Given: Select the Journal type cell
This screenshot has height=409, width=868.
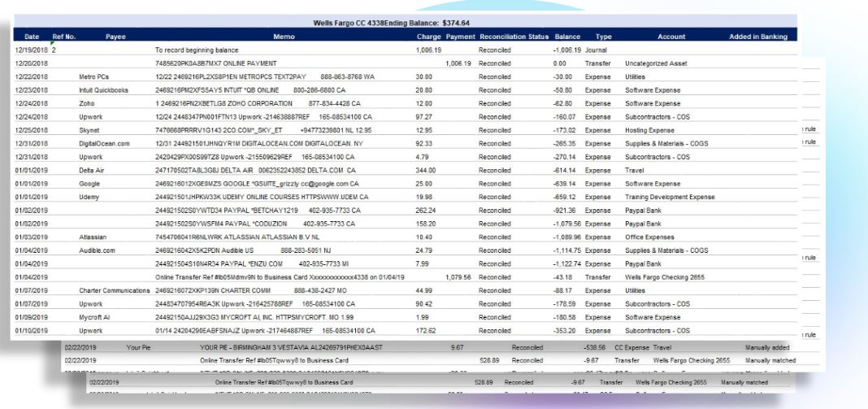Looking at the screenshot, I should pos(596,50).
